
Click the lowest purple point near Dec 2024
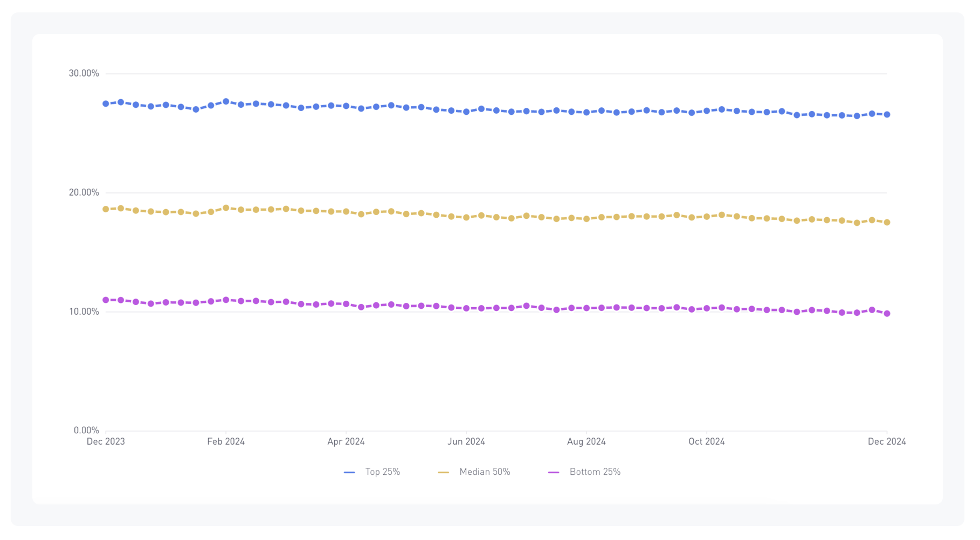click(x=887, y=314)
